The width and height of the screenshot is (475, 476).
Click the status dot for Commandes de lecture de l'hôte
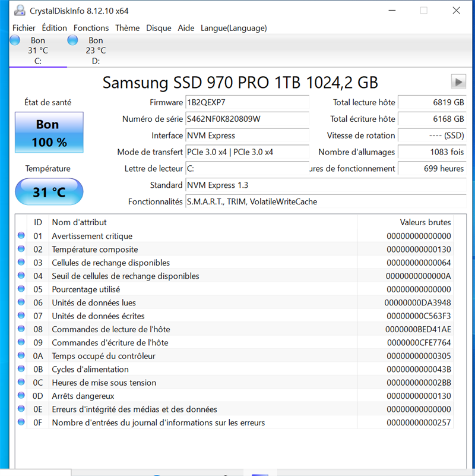[21, 329]
